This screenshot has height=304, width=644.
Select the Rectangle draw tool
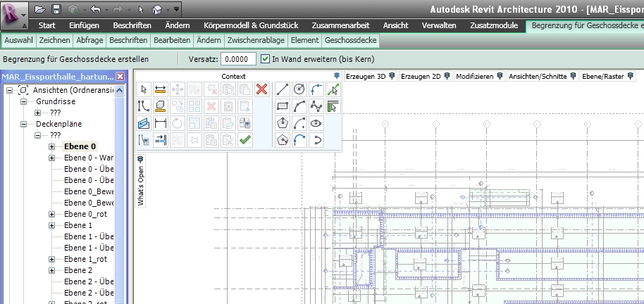[x=283, y=106]
